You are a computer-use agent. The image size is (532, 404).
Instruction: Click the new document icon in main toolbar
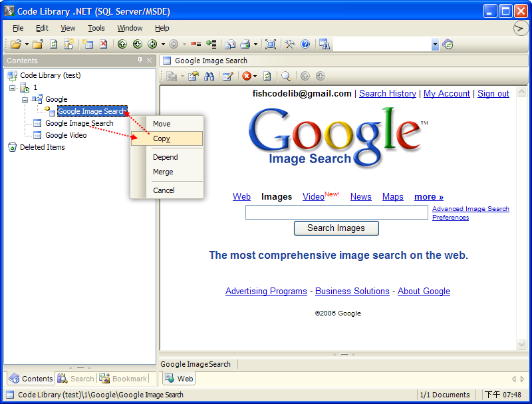88,45
